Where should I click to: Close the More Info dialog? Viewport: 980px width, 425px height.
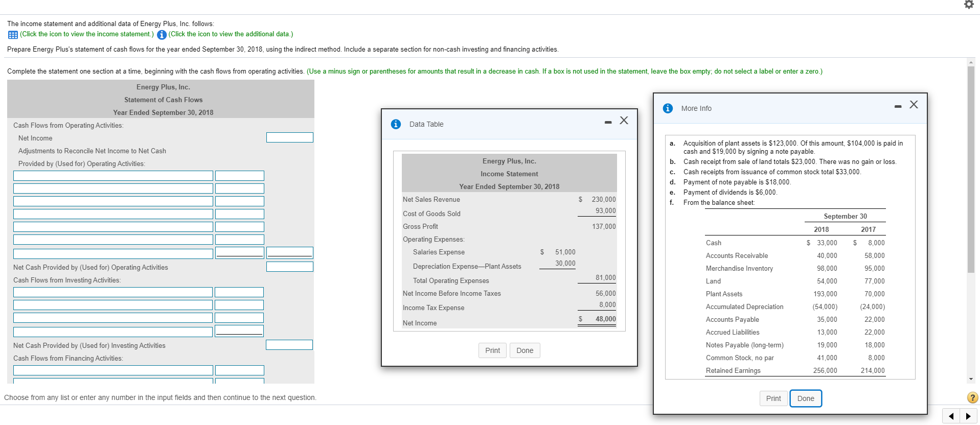(x=914, y=104)
